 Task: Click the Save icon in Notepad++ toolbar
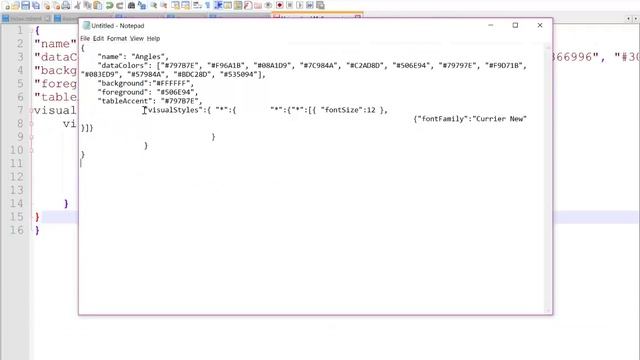coord(25,5)
